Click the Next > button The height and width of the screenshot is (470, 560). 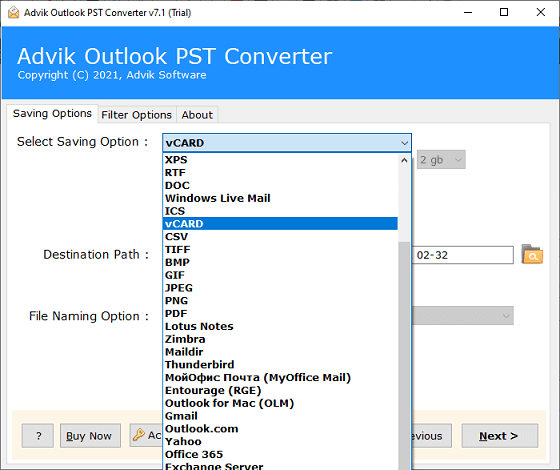click(x=500, y=436)
